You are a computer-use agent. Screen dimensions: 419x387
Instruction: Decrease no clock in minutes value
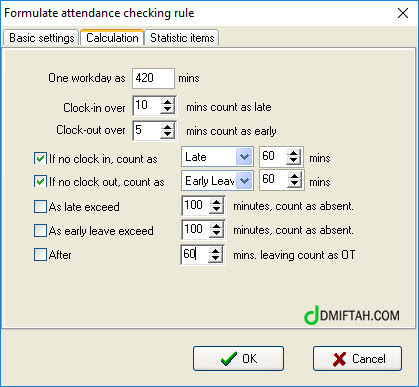pos(294,161)
